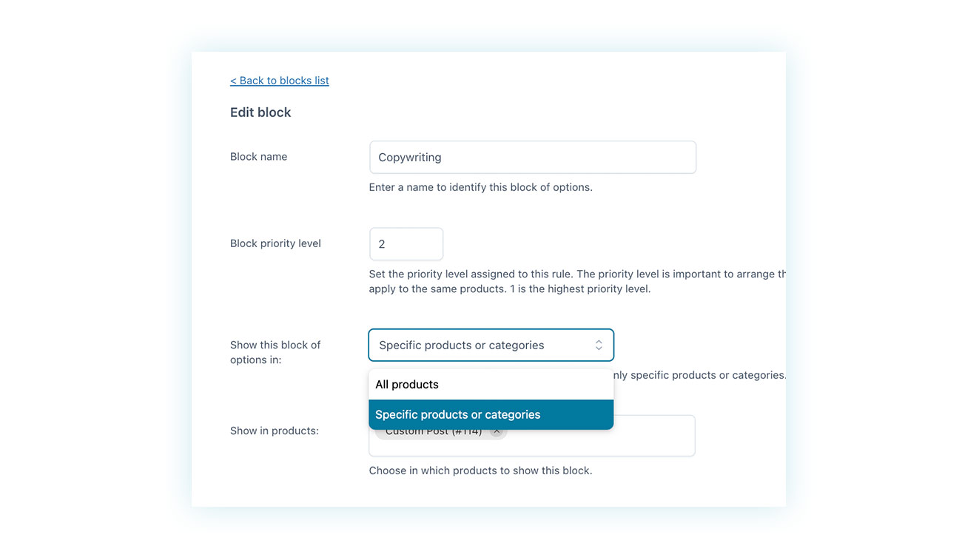Viewport: 962px width, 560px height.
Task: Click the 1 is the highest priority sentence
Action: (x=580, y=289)
